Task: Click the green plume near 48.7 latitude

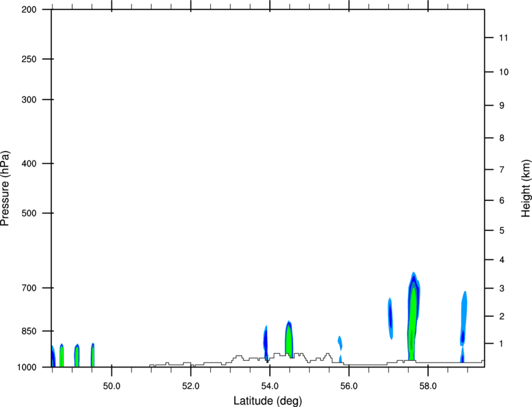Action: [x=62, y=356]
